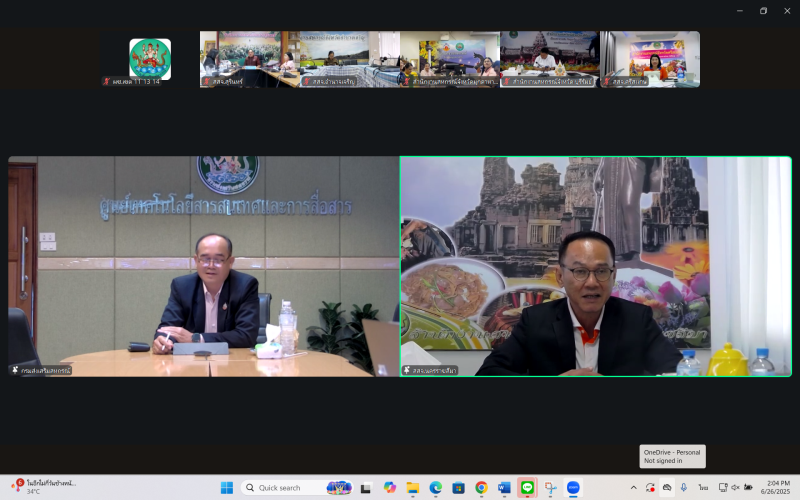Launch Google Chrome from the taskbar
The width and height of the screenshot is (800, 500).
[481, 488]
